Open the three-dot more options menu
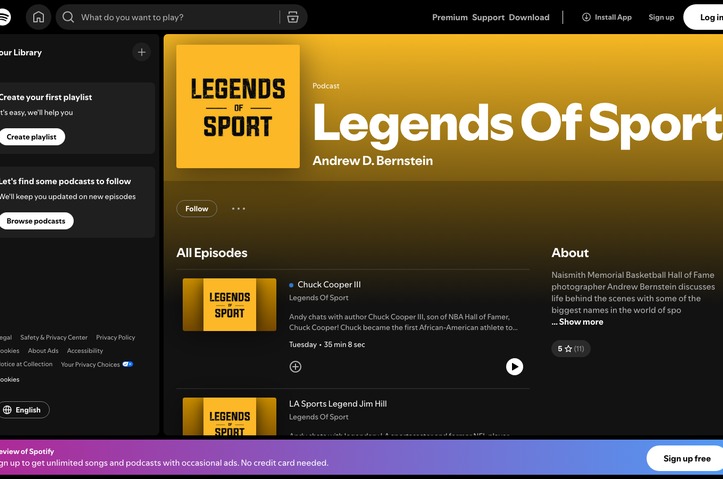The image size is (723, 479). [x=238, y=209]
